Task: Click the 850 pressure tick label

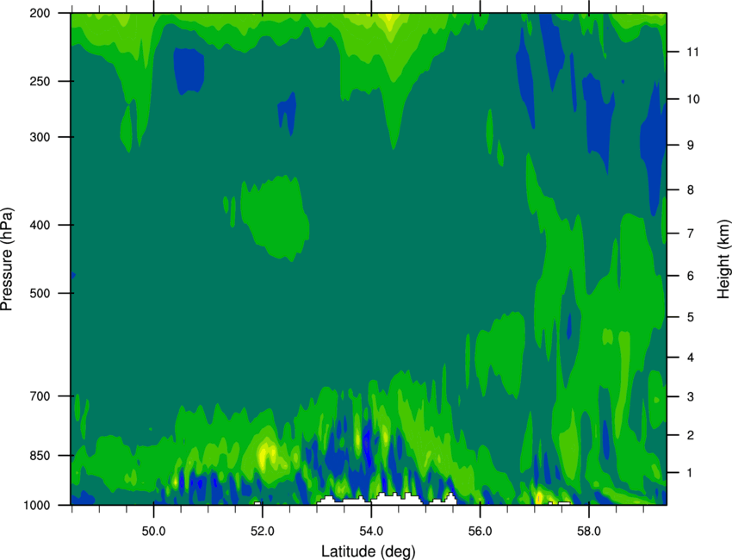Action: pyautogui.click(x=40, y=456)
